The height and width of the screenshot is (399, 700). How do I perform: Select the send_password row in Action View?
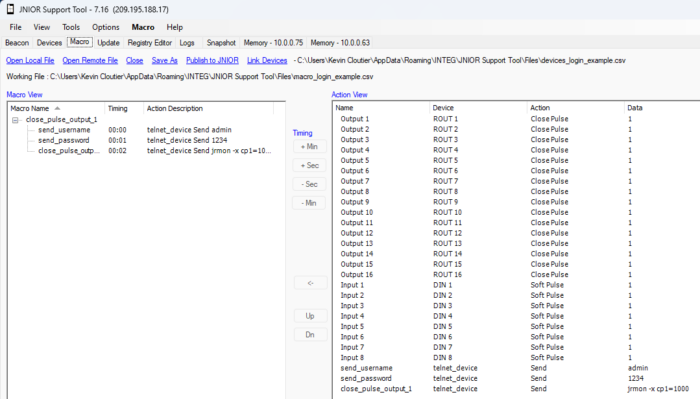click(x=517, y=378)
